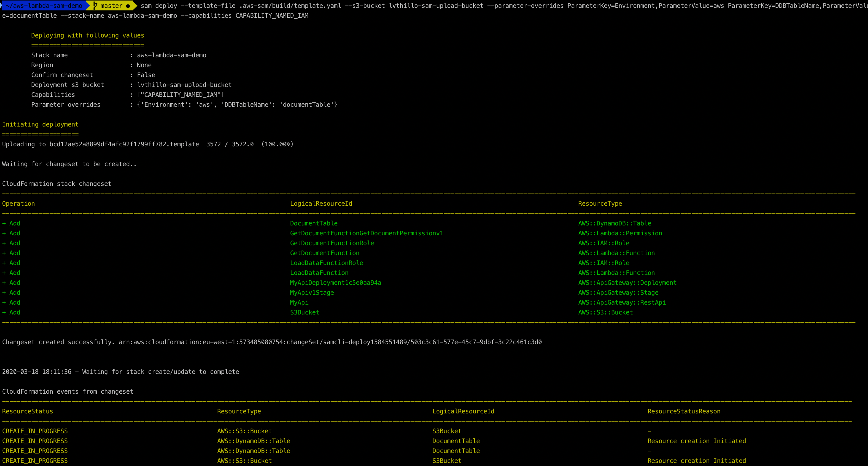Click the Operation column header
The width and height of the screenshot is (868, 466).
pyautogui.click(x=18, y=204)
